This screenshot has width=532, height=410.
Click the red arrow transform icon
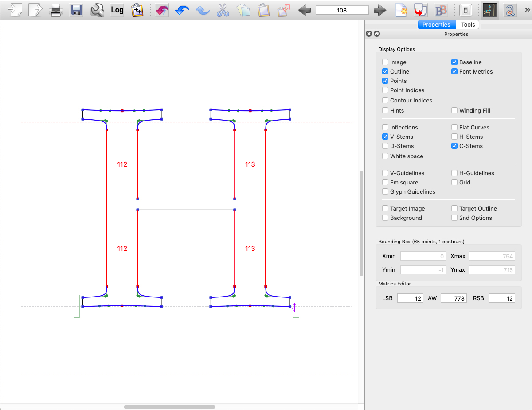point(421,10)
